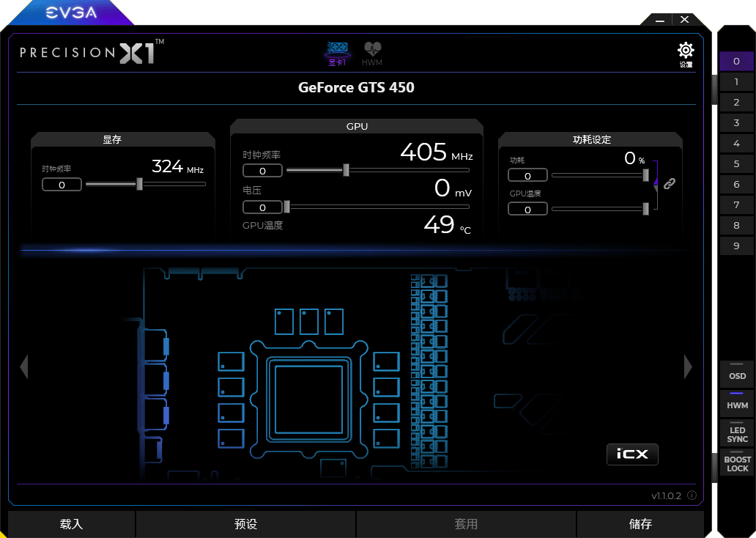Click the 405 MHz GPU clock reading
The width and height of the screenshot is (756, 538).
tap(437, 152)
